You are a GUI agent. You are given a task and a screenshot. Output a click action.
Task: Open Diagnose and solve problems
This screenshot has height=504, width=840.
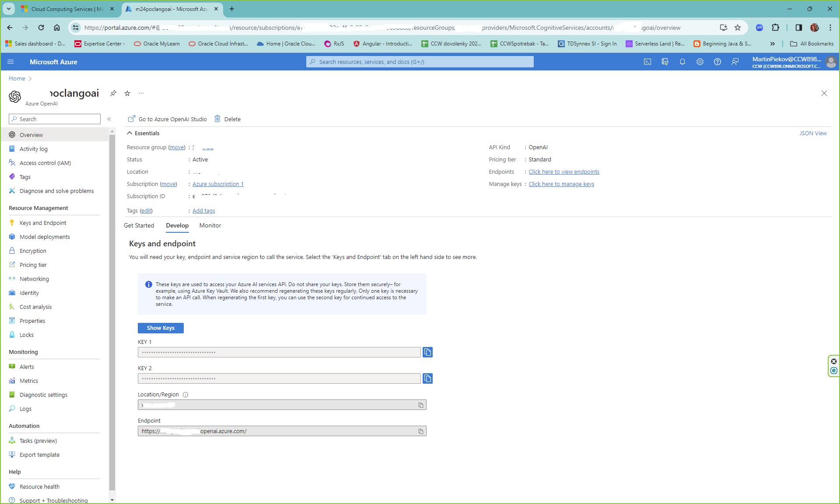click(56, 191)
